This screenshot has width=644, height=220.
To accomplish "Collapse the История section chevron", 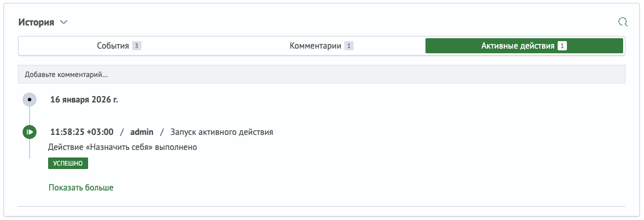I will [x=63, y=22].
